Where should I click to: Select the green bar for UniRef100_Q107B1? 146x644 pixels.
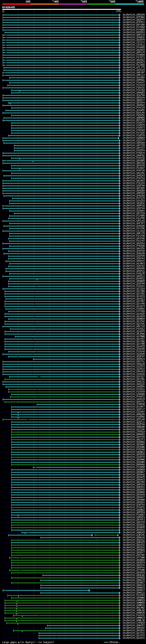(x=63, y=379)
